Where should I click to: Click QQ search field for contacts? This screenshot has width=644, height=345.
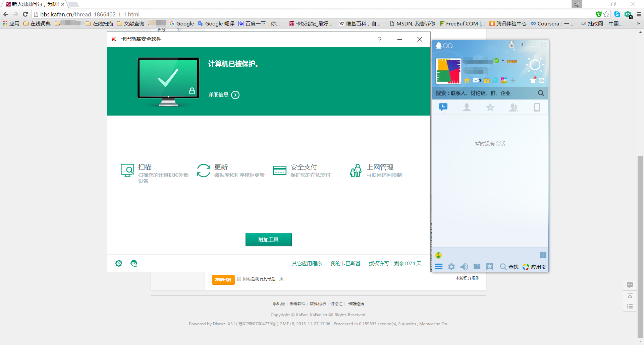485,93
